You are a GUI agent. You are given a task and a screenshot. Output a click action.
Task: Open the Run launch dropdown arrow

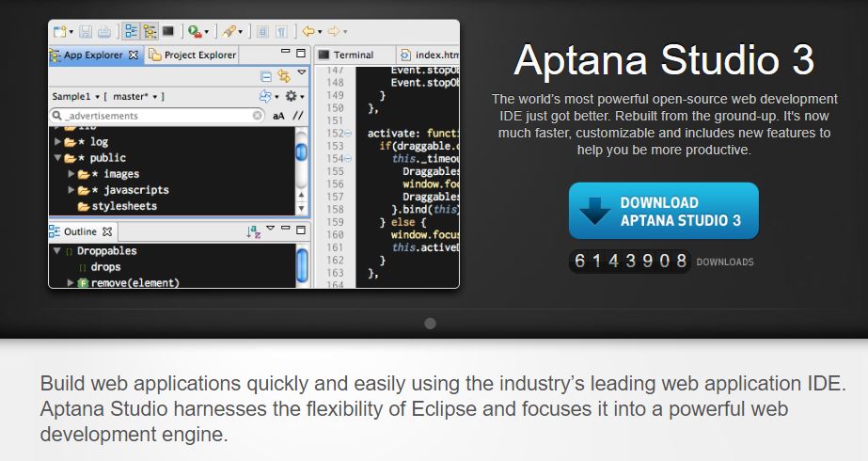coord(207,32)
